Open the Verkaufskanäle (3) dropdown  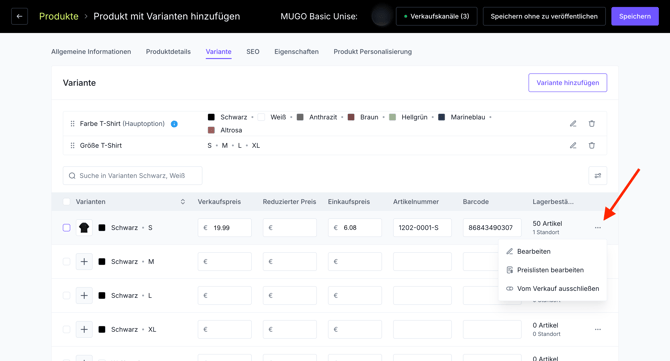436,16
